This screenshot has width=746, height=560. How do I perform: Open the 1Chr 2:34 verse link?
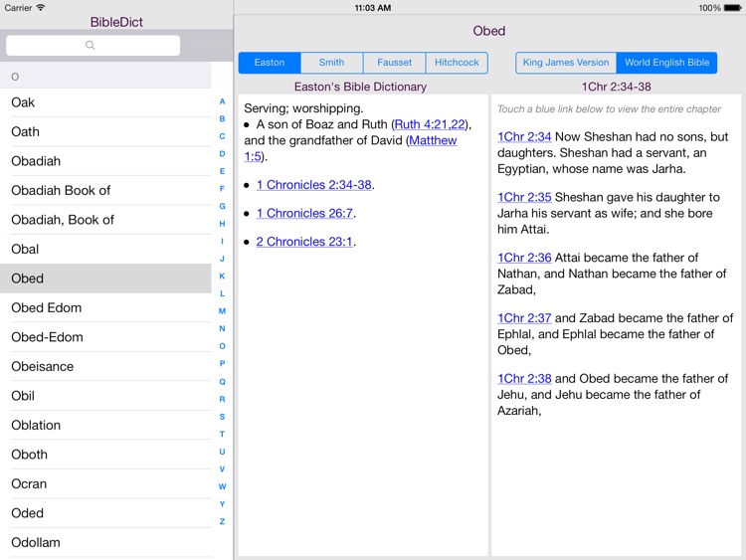[x=524, y=136]
